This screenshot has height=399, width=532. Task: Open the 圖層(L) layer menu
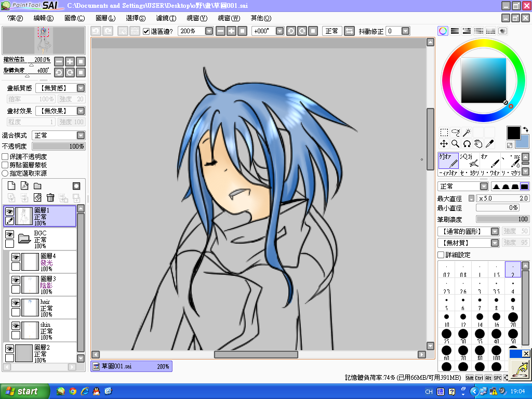pyautogui.click(x=105, y=18)
